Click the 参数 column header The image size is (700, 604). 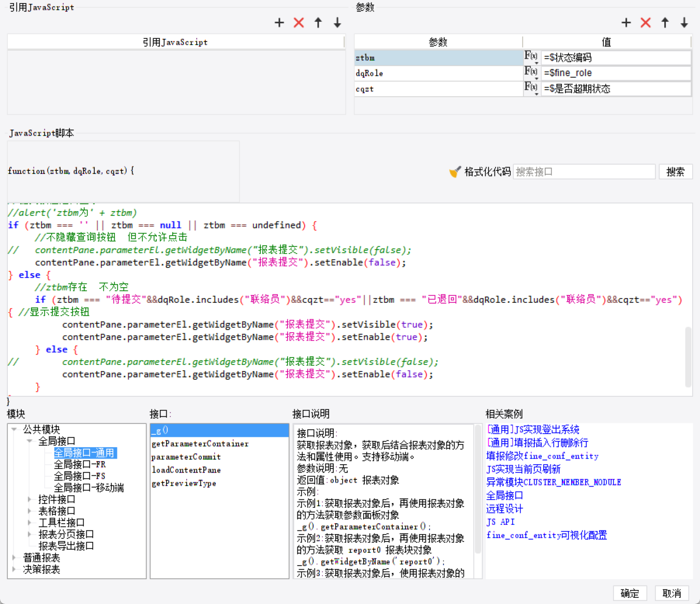point(438,42)
